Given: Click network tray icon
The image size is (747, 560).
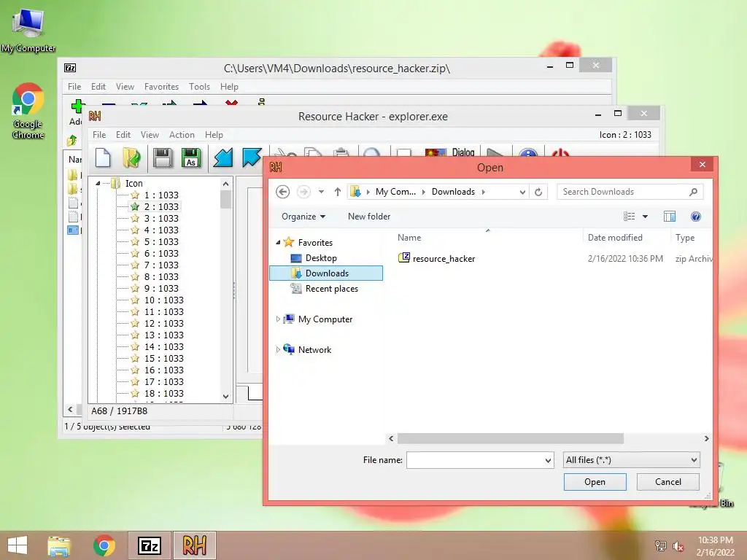Looking at the screenshot, I should click(661, 546).
